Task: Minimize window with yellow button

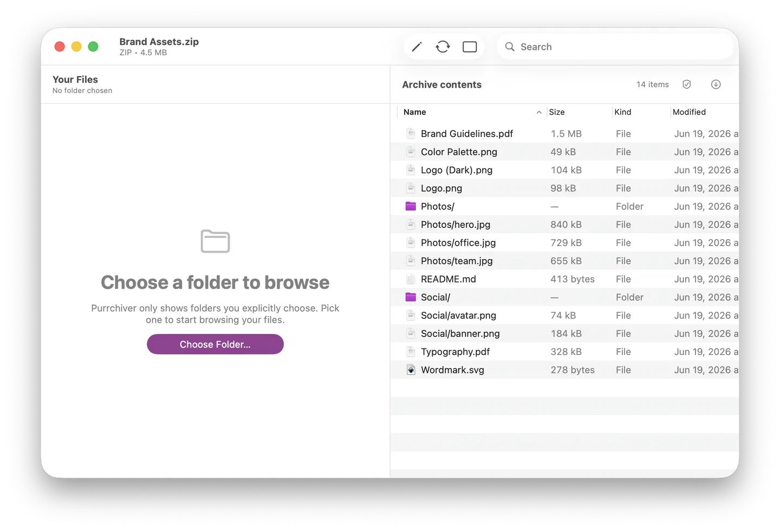Action: (x=76, y=47)
